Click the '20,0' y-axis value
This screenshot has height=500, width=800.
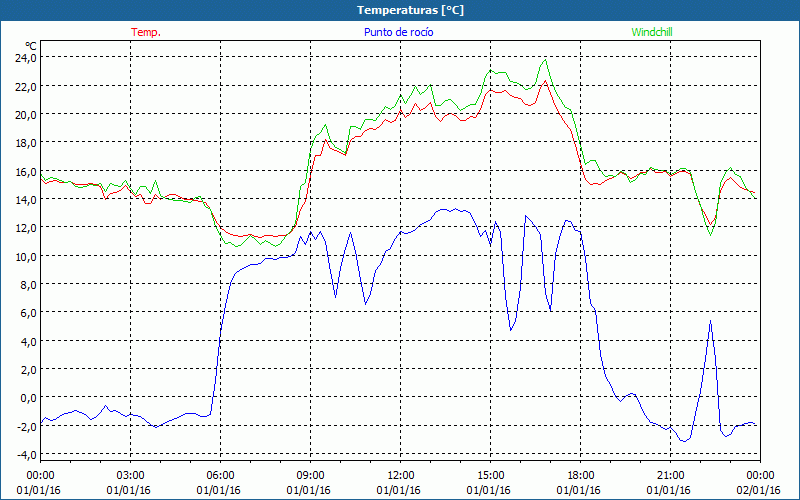click(x=26, y=115)
